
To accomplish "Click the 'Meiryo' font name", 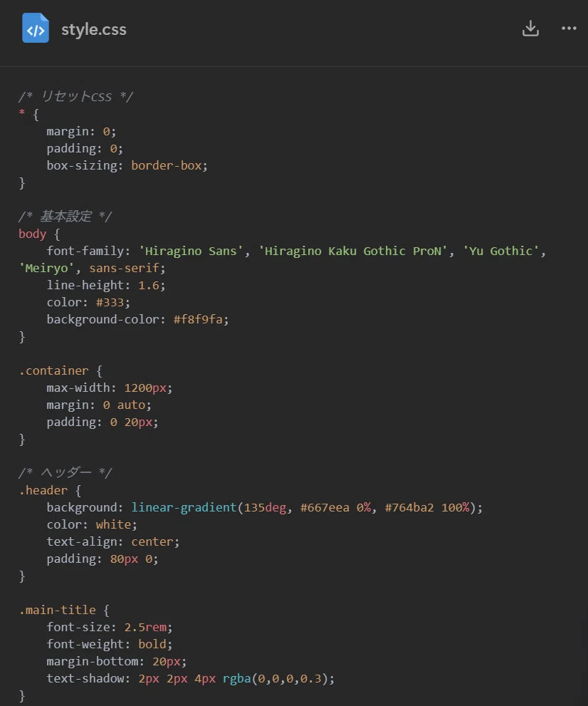I will 47,269.
